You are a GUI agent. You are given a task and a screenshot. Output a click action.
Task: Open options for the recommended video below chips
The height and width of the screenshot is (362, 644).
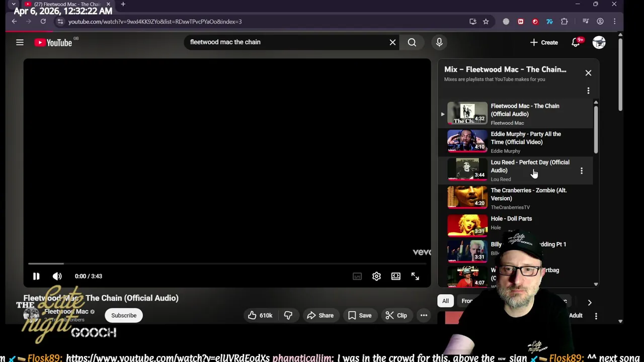pos(596,316)
